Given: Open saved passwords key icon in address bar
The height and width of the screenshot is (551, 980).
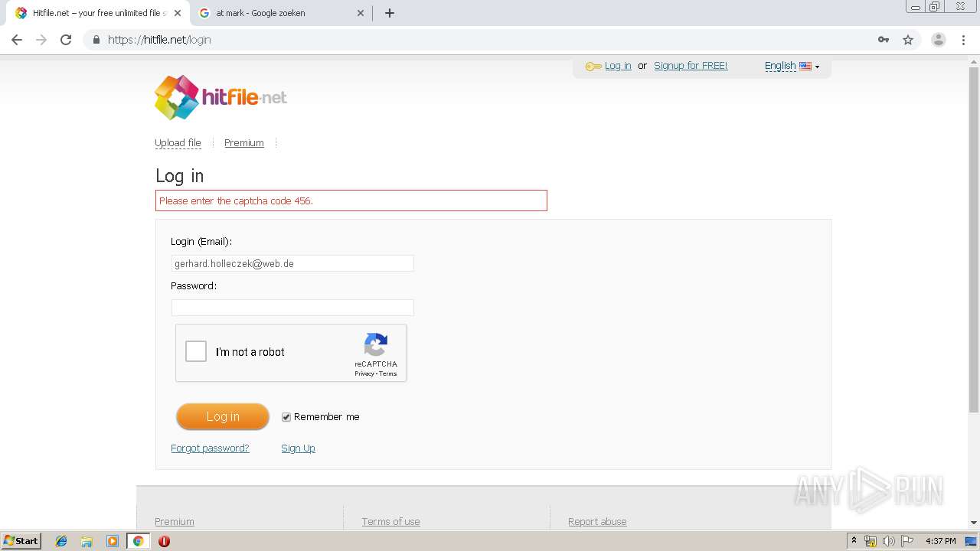Looking at the screenshot, I should tap(884, 40).
